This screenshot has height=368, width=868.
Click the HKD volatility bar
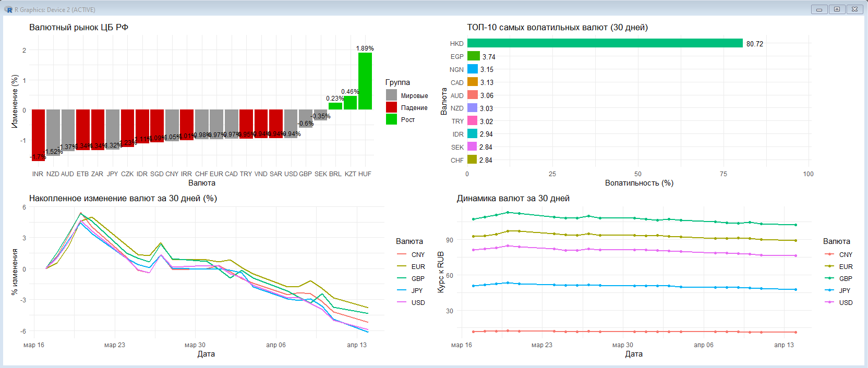[605, 43]
